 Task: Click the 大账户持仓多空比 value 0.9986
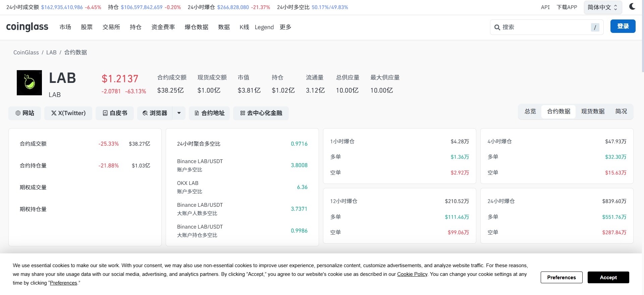pyautogui.click(x=299, y=231)
